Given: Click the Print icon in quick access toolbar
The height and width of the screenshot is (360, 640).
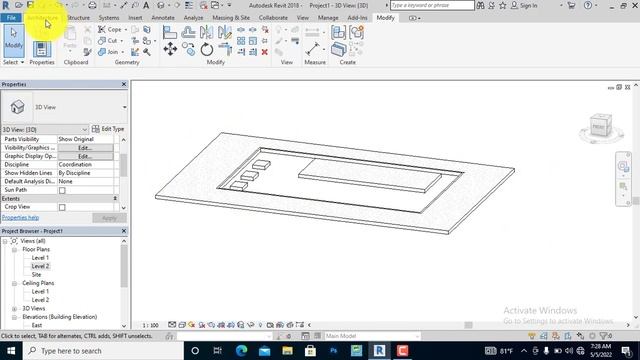Looking at the screenshot, I should point(92,5).
